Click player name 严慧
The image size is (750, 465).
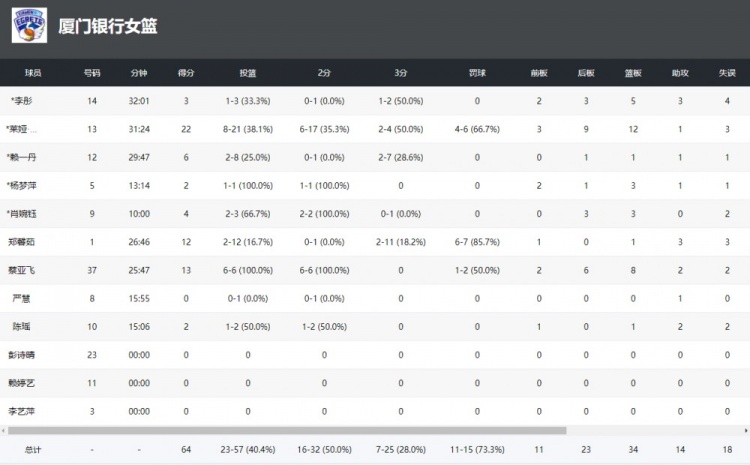coord(21,298)
